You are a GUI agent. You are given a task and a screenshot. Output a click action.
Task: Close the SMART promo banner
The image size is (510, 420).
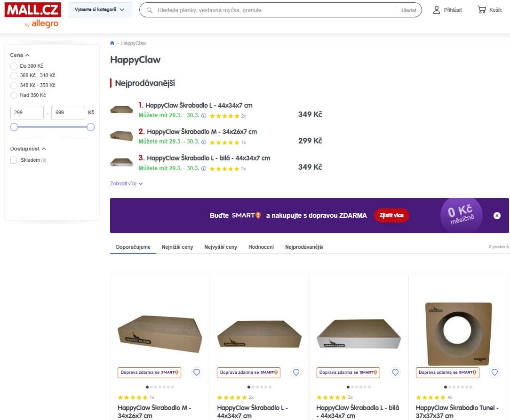click(497, 215)
